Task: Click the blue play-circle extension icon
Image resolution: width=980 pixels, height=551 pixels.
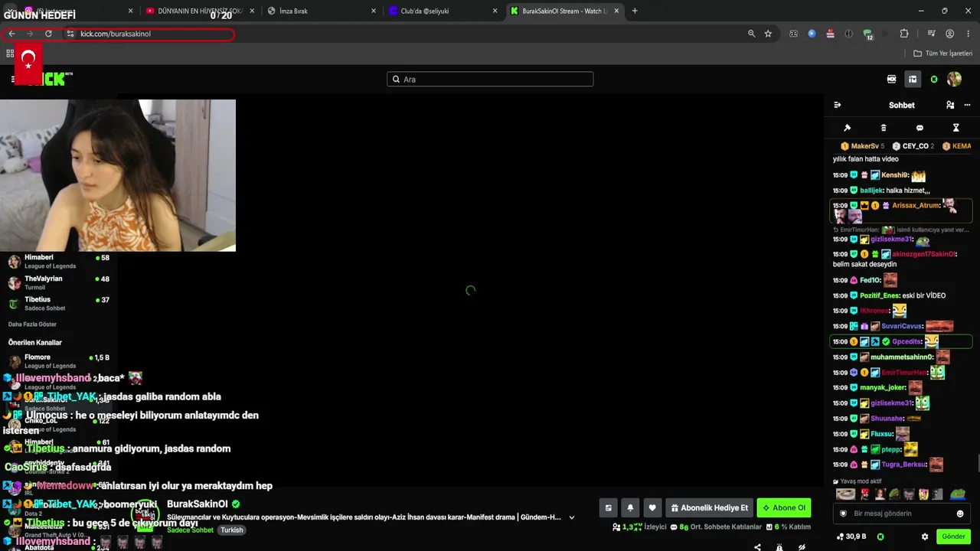Action: pos(812,34)
